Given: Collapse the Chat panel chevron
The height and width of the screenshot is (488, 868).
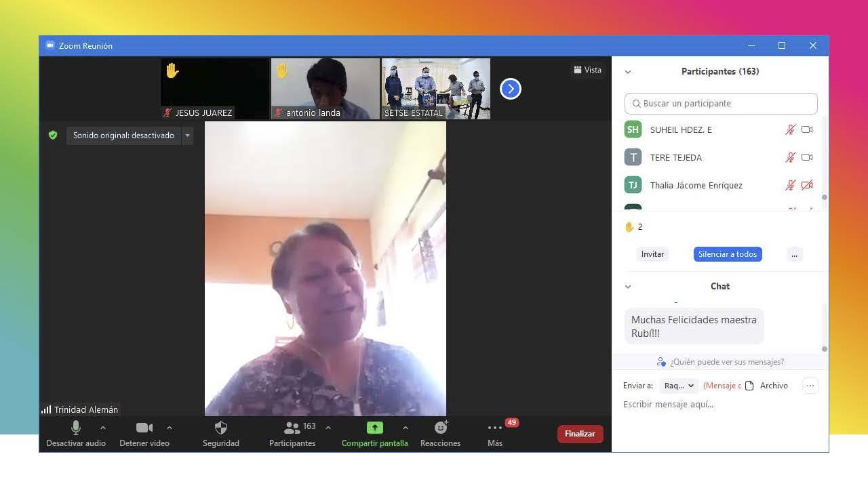Looking at the screenshot, I should coord(628,287).
